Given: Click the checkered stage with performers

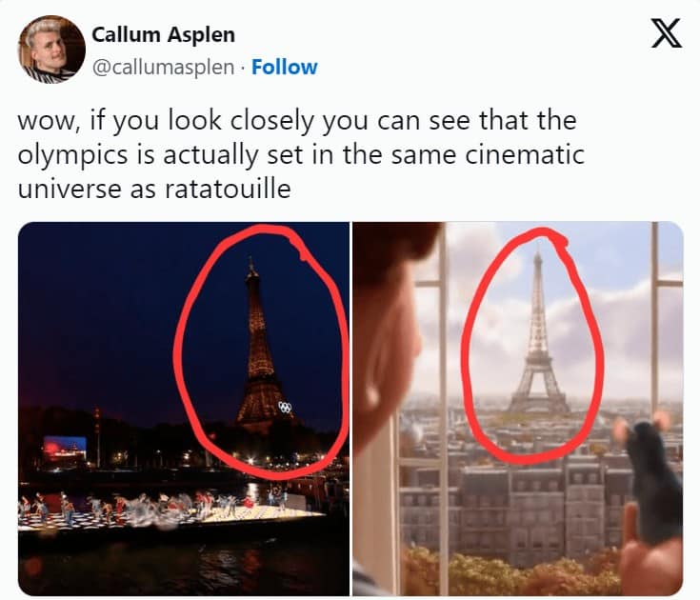Looking at the screenshot, I should [170, 513].
